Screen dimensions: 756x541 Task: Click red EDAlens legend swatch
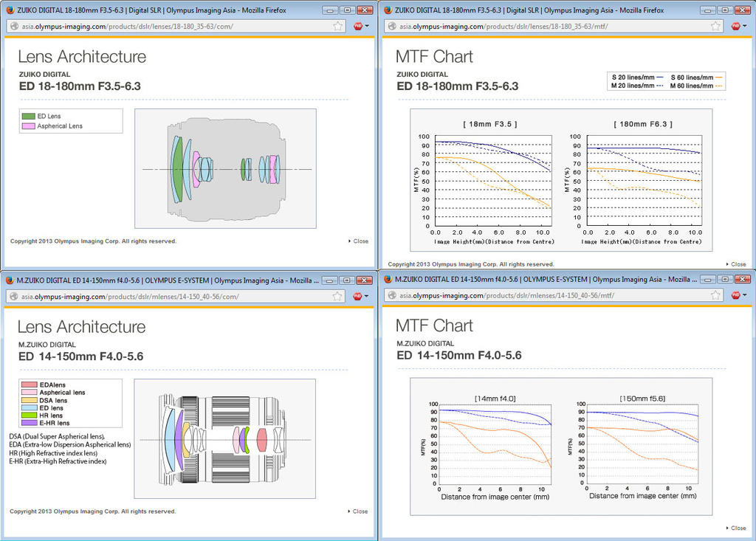30,385
